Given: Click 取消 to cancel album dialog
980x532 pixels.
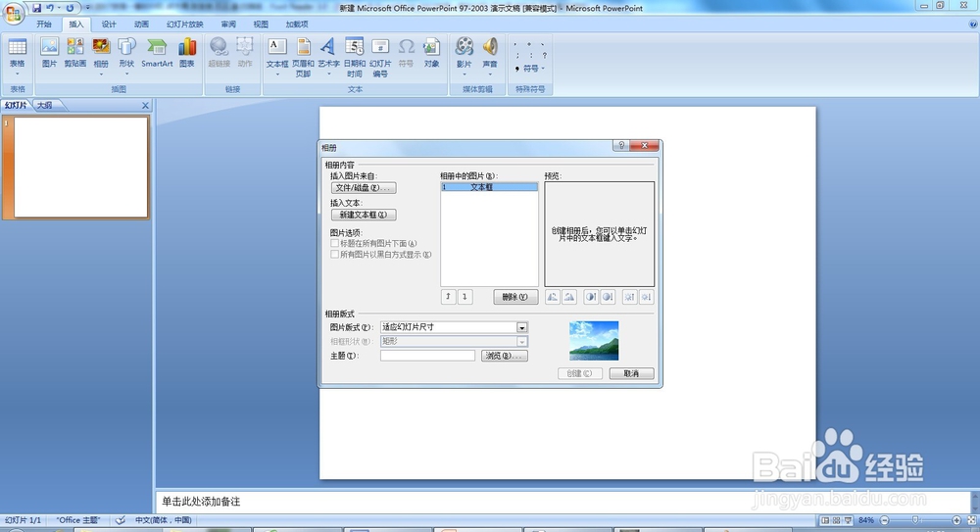Looking at the screenshot, I should [631, 373].
